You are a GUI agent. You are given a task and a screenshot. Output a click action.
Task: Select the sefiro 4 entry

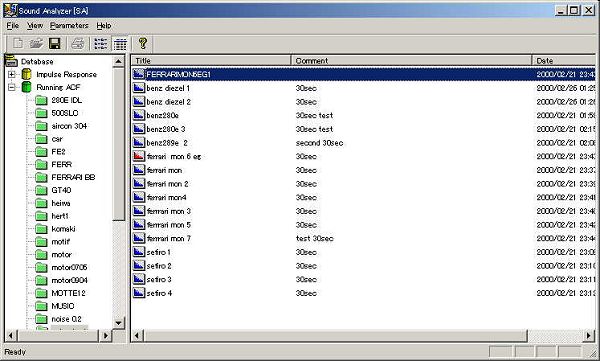(159, 293)
